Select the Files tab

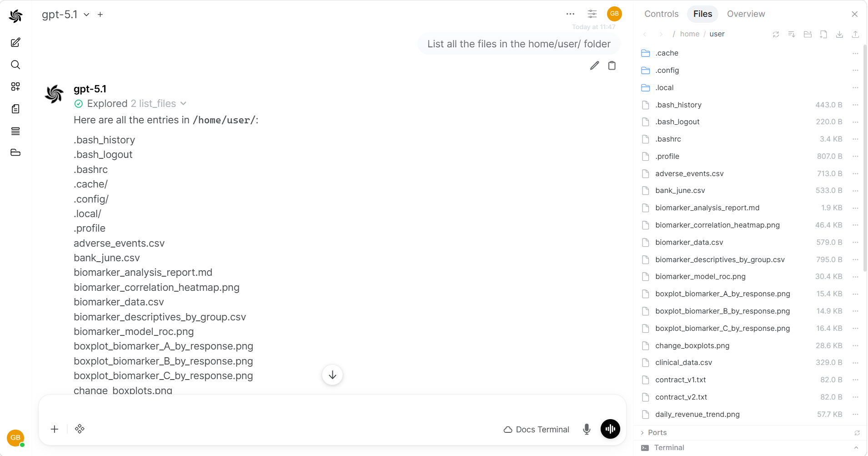pyautogui.click(x=702, y=14)
